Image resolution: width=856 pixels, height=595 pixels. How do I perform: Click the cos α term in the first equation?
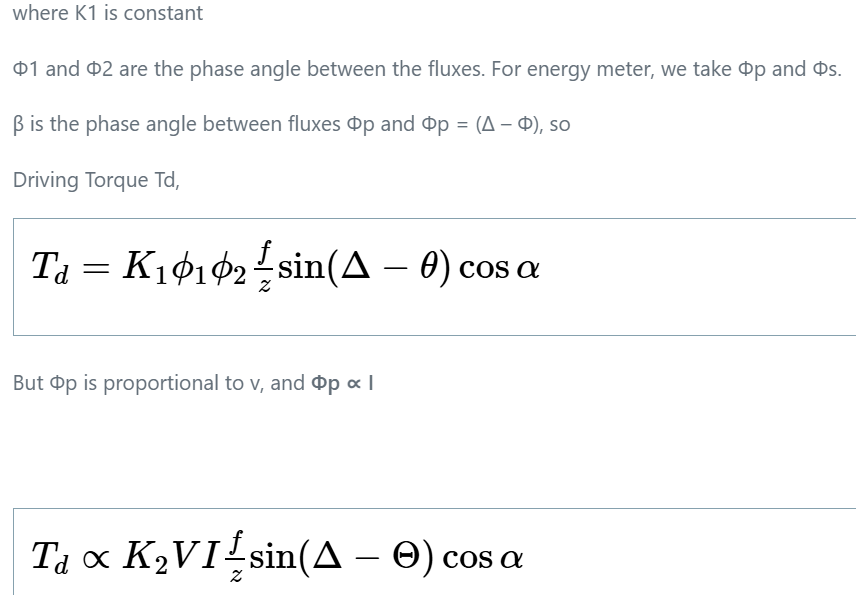click(499, 268)
